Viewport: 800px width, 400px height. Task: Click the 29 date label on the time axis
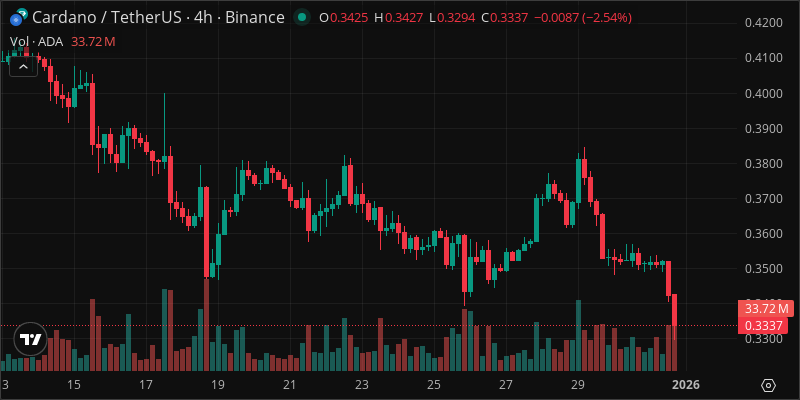point(578,384)
